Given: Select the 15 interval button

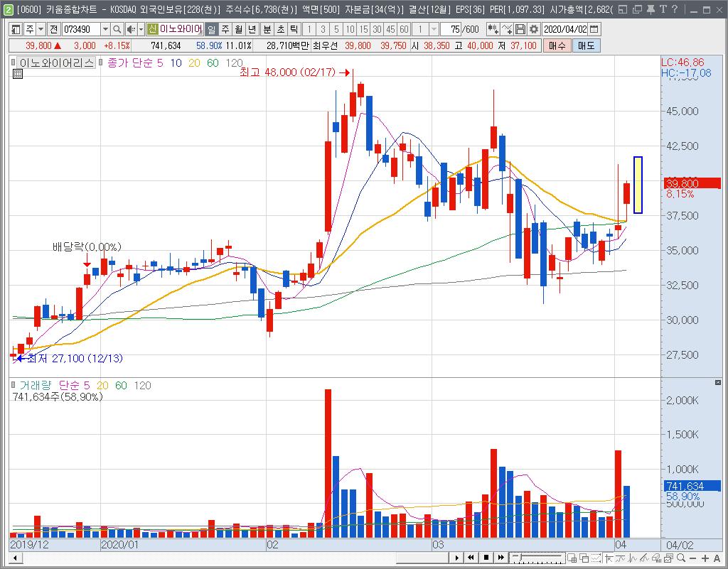Looking at the screenshot, I should click(x=363, y=29).
